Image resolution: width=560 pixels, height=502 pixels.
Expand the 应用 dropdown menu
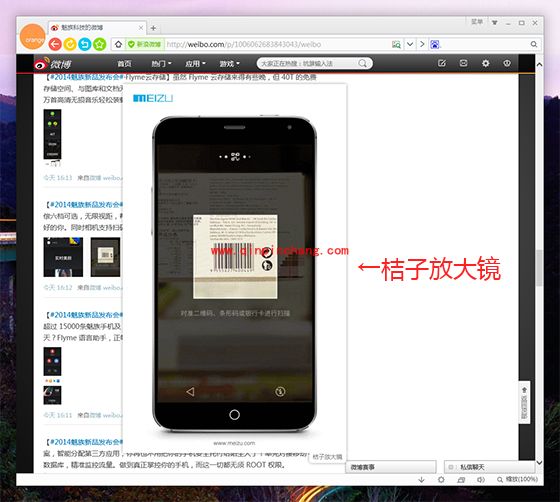(195, 64)
